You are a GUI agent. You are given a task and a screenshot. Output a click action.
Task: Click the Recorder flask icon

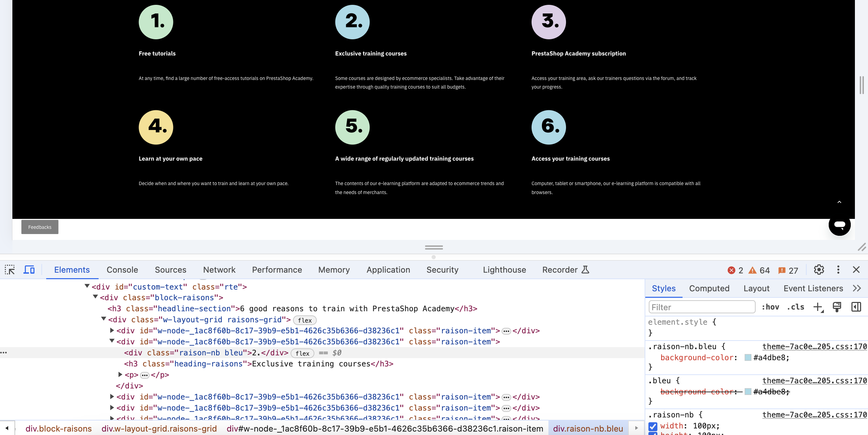585,270
